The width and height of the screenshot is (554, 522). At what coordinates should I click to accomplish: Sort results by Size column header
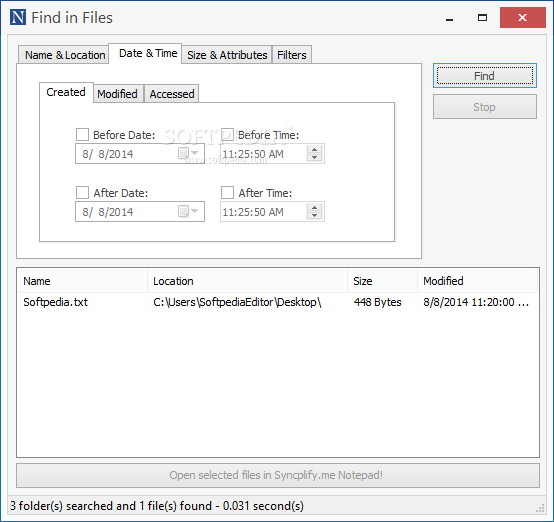click(x=382, y=281)
